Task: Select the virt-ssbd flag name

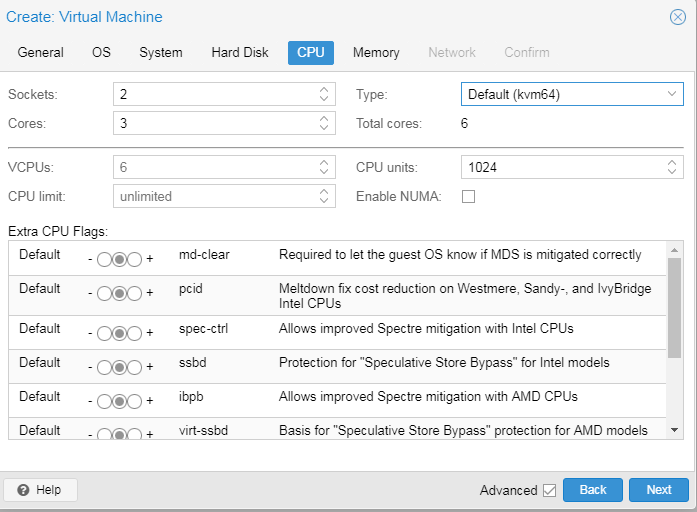Action: (x=203, y=430)
